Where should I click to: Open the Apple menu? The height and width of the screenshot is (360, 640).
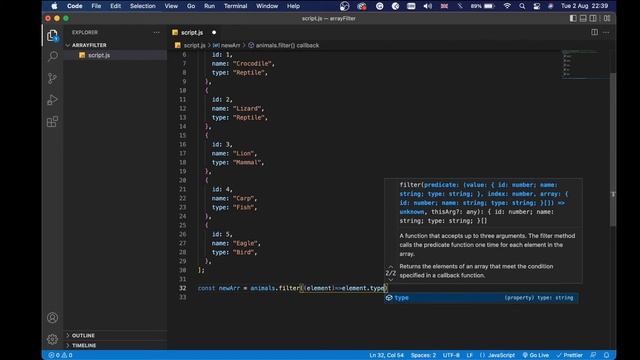click(x=54, y=6)
